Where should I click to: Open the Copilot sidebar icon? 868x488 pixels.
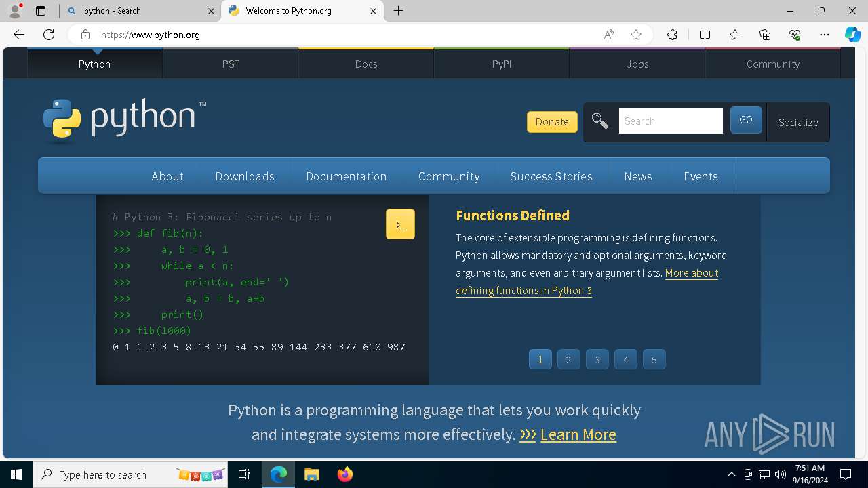tap(852, 35)
